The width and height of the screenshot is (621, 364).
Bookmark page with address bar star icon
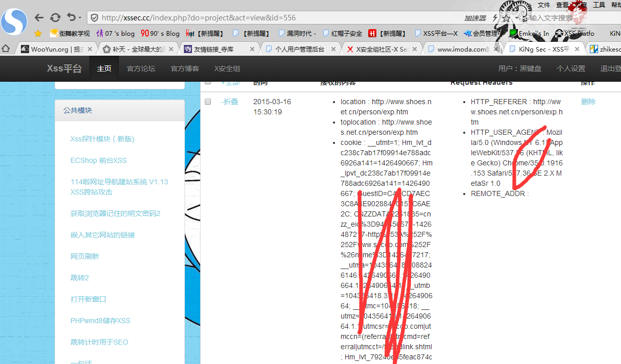click(506, 18)
